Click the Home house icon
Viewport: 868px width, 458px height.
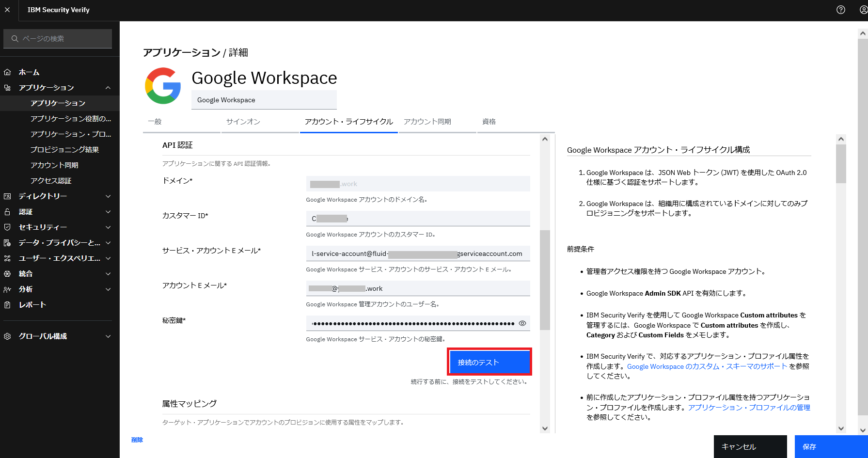coord(7,72)
